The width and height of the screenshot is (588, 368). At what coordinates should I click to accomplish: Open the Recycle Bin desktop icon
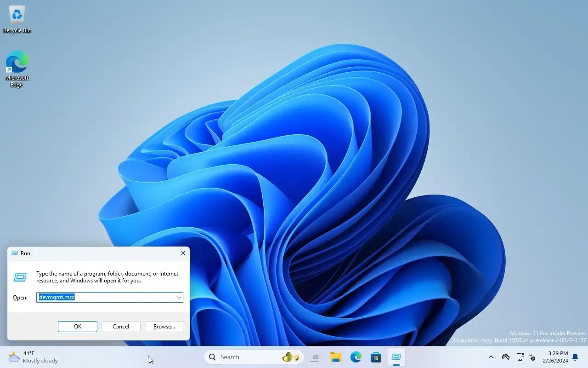point(17,20)
